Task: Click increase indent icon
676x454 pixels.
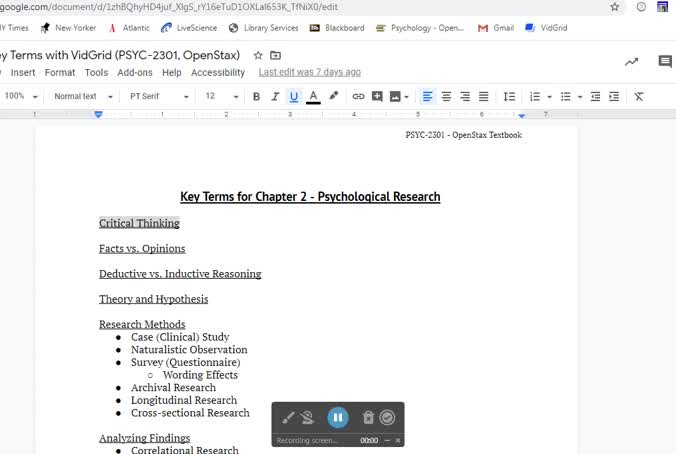Action: 614,97
